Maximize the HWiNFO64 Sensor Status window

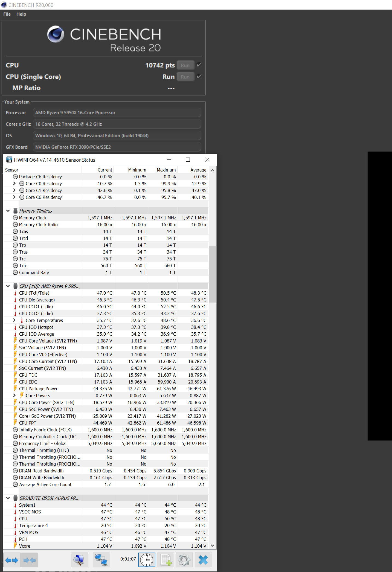click(x=188, y=160)
